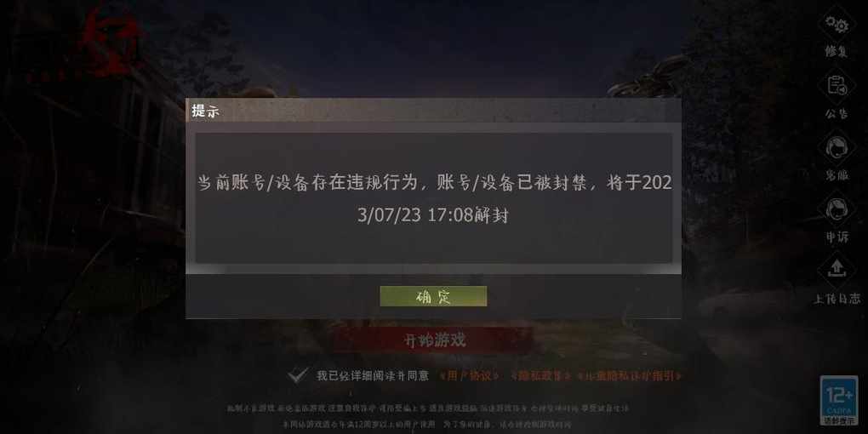Toggle the agreement checkmark checkbox
868x434 pixels.
297,375
